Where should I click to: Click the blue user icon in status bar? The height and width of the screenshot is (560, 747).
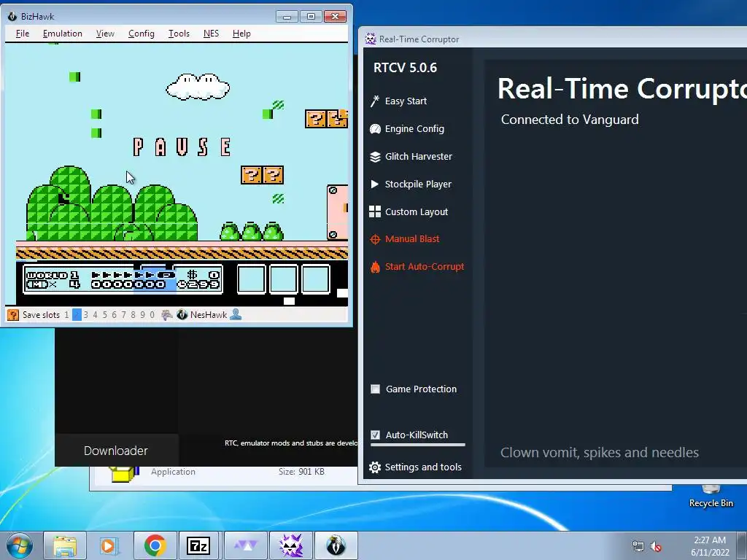click(x=236, y=315)
